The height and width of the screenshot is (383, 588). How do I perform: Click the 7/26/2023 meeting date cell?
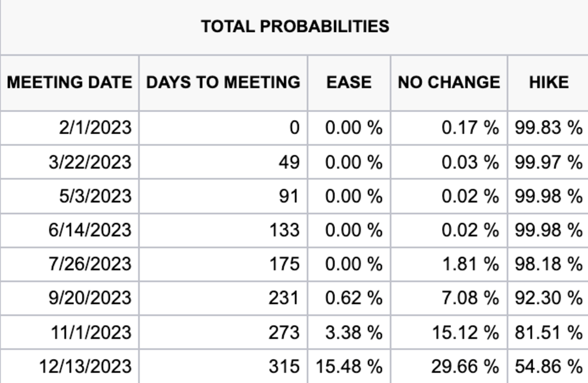pyautogui.click(x=90, y=264)
